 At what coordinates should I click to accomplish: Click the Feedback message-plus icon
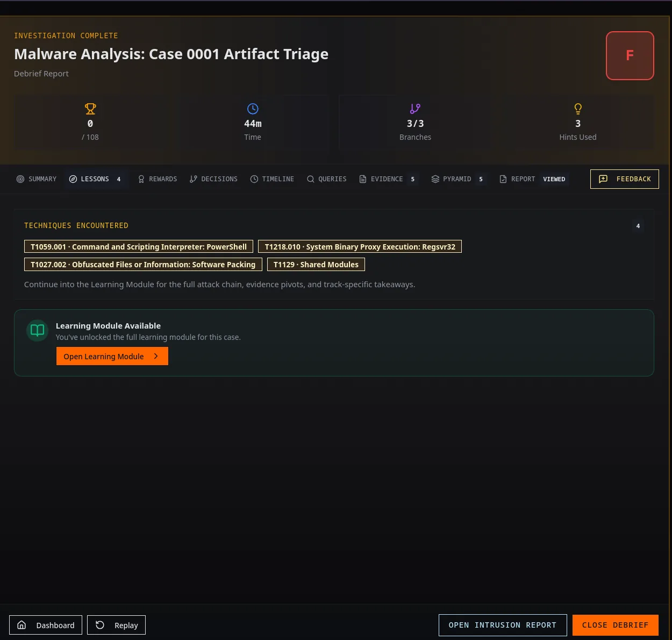coord(603,179)
